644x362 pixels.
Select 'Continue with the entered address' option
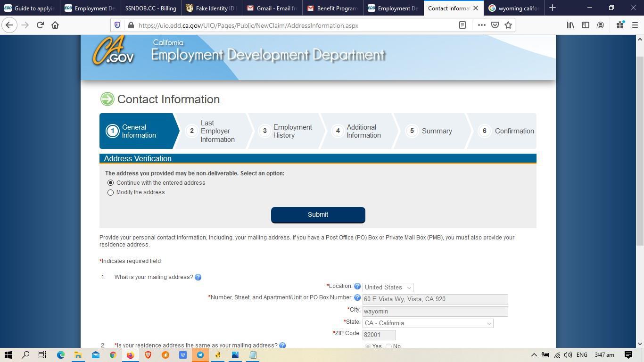tap(111, 183)
